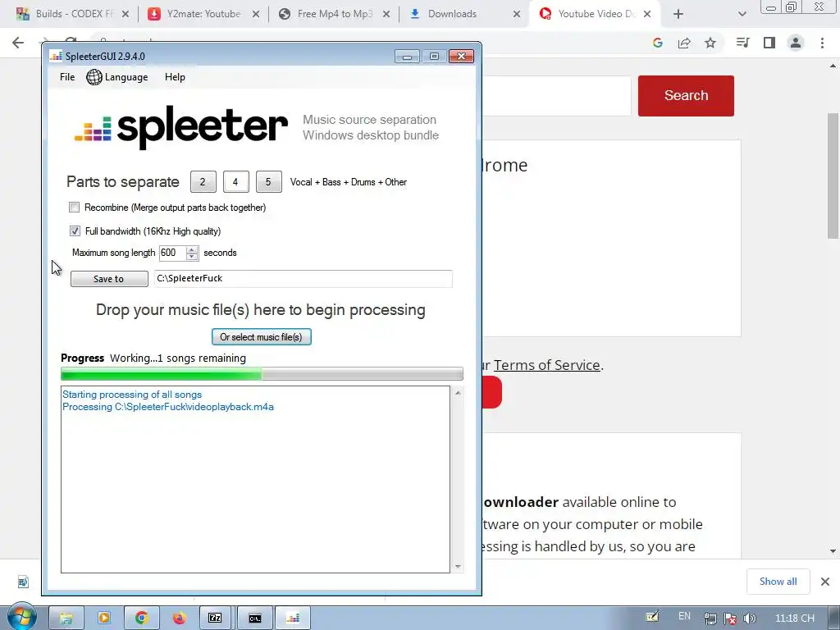This screenshot has width=840, height=630.
Task: Click the green processing progress bar
Action: pyautogui.click(x=262, y=374)
